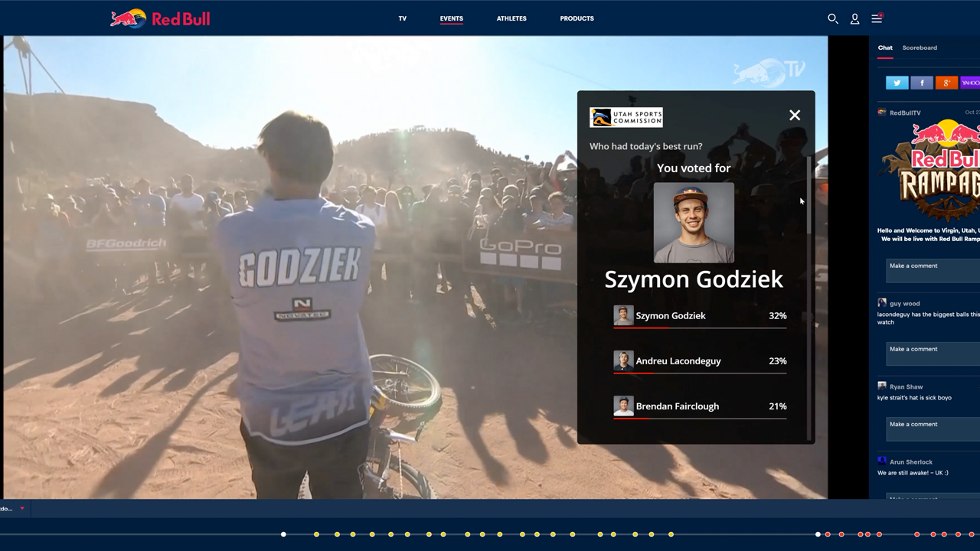Click Szymon Godziek's large portrait photo
This screenshot has height=551, width=980.
(x=694, y=223)
